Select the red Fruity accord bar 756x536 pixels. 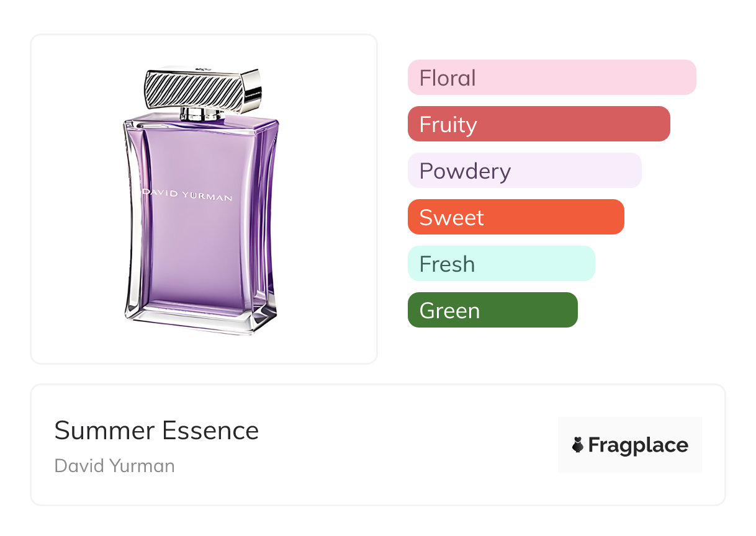click(x=539, y=124)
